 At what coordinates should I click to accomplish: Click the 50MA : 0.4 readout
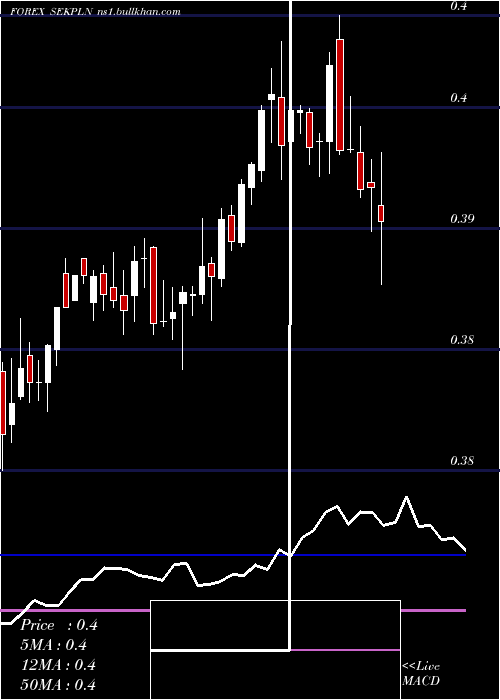click(58, 685)
